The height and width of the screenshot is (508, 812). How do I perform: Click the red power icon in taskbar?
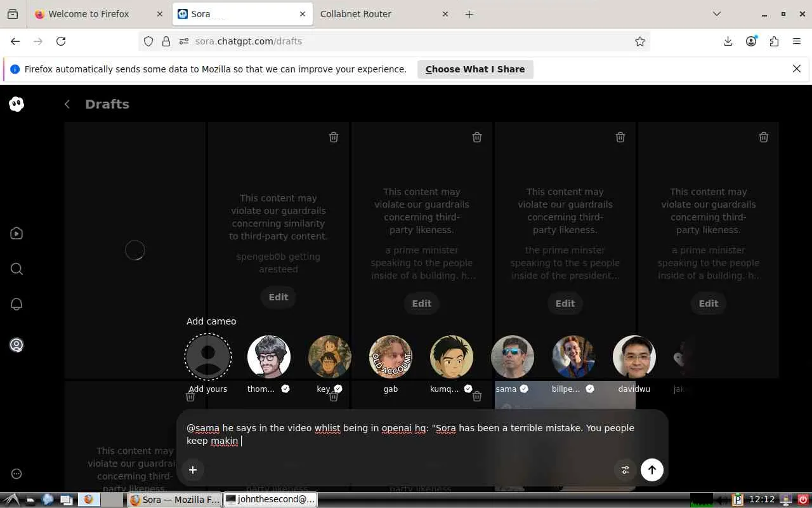tap(803, 500)
